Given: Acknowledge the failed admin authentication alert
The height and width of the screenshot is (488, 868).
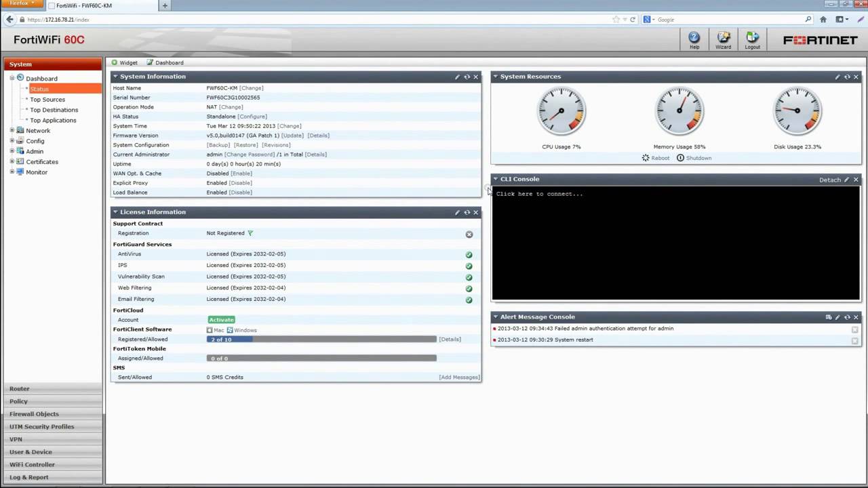Looking at the screenshot, I should pyautogui.click(x=854, y=329).
